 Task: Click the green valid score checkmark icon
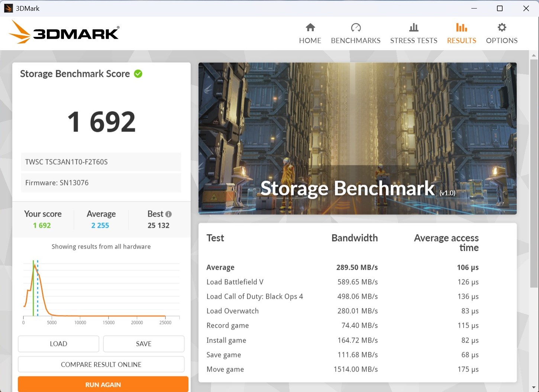coord(138,74)
